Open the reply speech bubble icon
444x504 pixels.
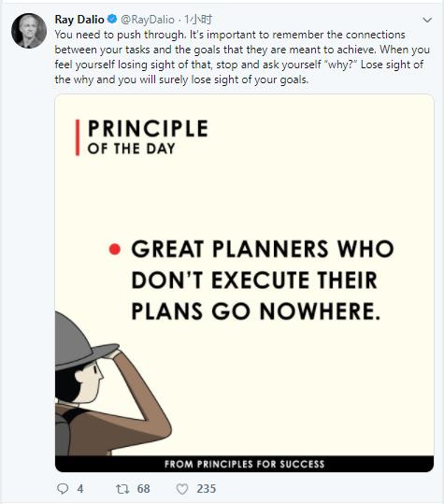pos(63,489)
